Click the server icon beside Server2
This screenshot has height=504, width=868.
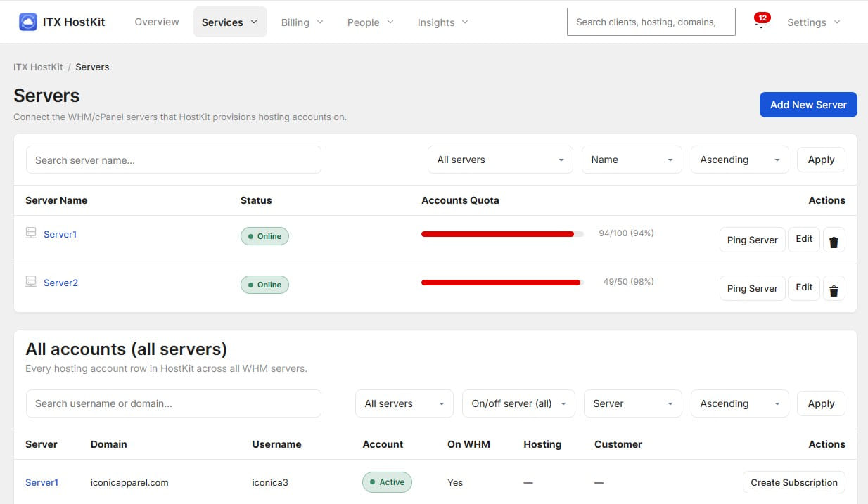coord(31,282)
